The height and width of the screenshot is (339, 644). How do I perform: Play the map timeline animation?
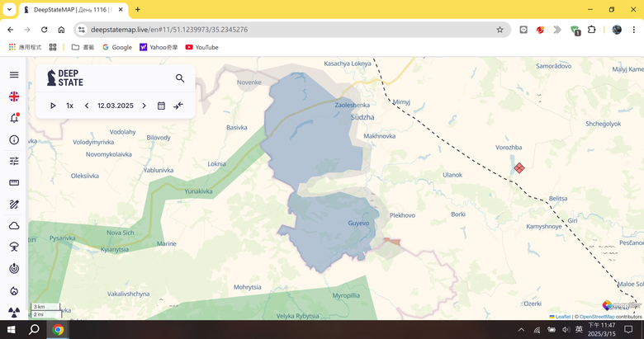(53, 106)
